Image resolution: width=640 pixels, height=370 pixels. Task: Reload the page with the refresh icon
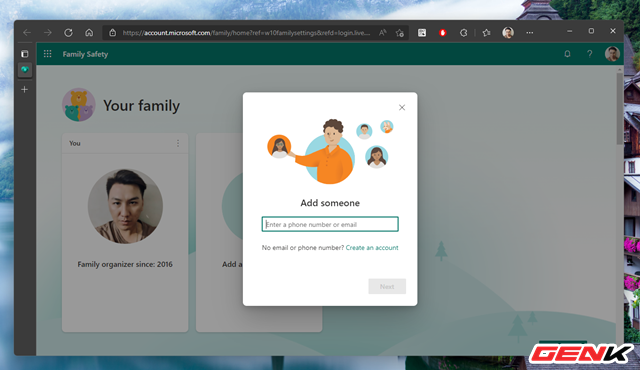68,33
